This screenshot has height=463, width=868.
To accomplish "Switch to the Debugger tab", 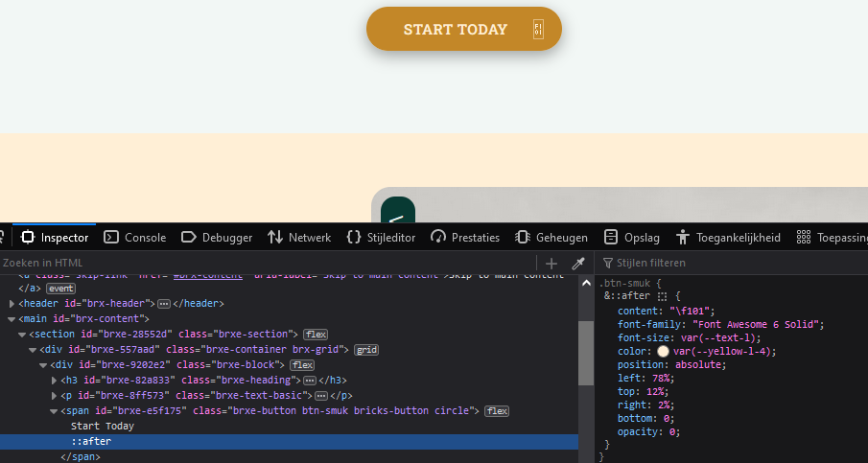I will click(x=217, y=238).
